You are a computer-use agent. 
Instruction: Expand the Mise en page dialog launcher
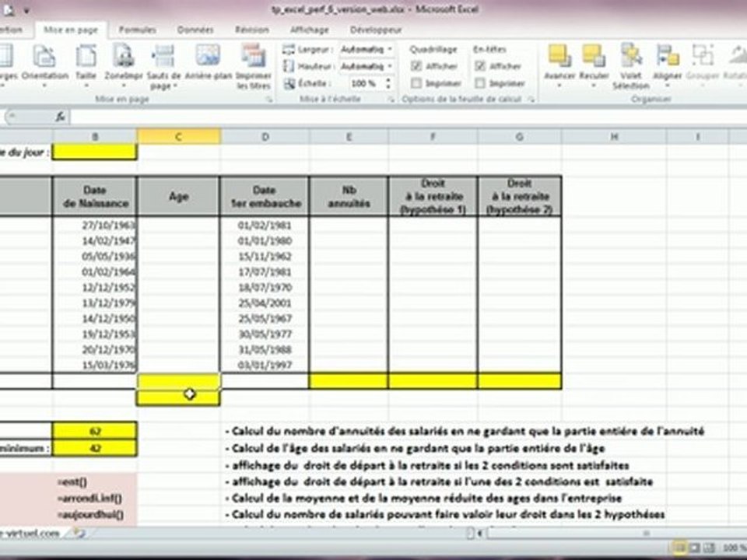[269, 99]
